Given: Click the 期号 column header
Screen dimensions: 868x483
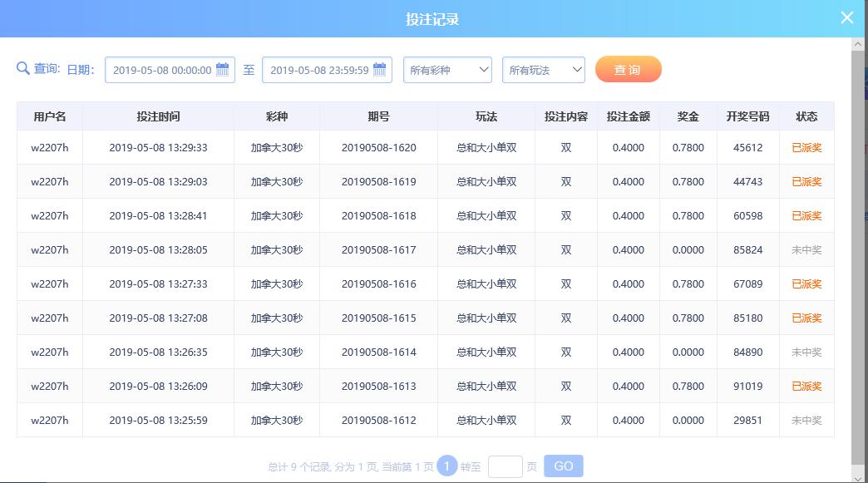Looking at the screenshot, I should point(378,116).
